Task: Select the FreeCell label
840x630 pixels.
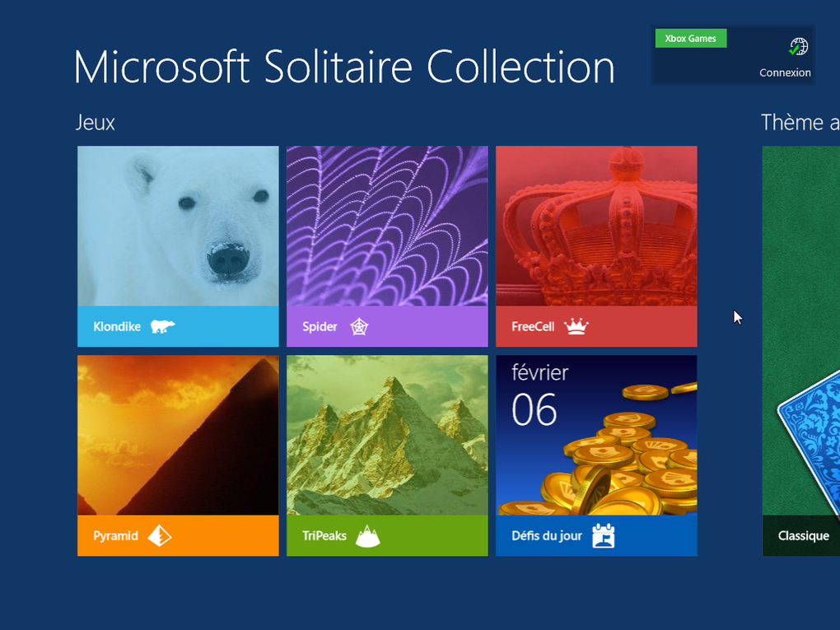Action: [x=533, y=326]
